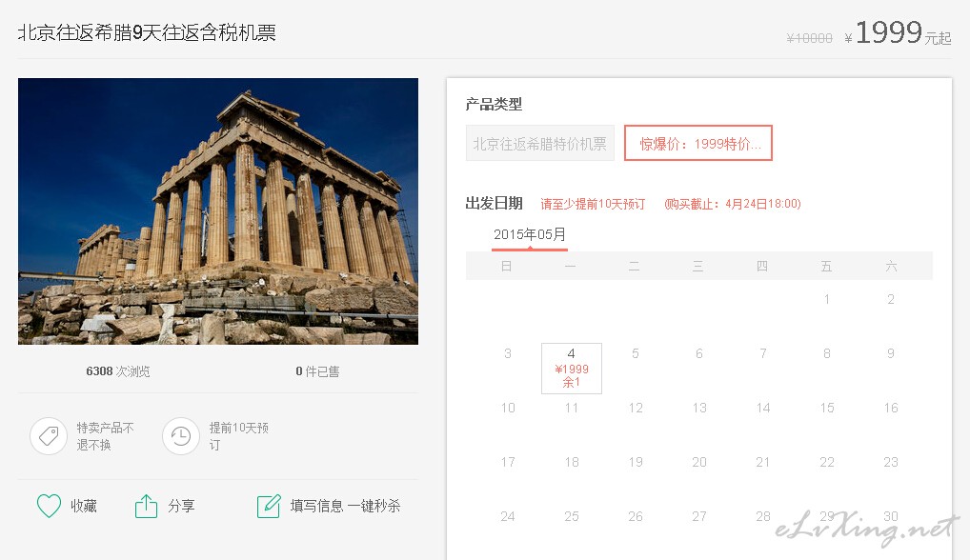Click calendar date 13
The height and width of the screenshot is (560, 970).
(699, 408)
